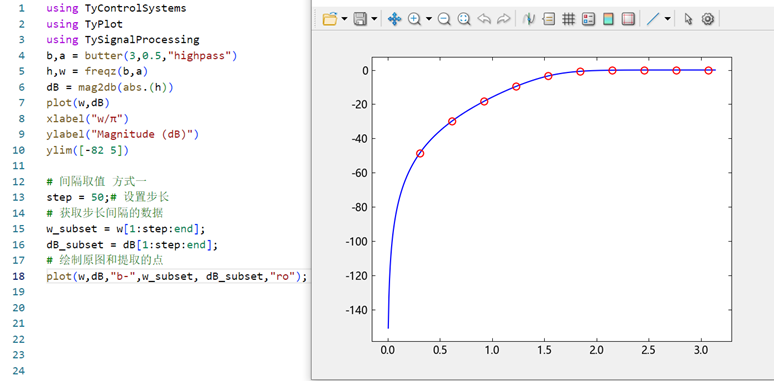The height and width of the screenshot is (381, 774).
Task: Select the pointer edit tool
Action: coord(689,19)
